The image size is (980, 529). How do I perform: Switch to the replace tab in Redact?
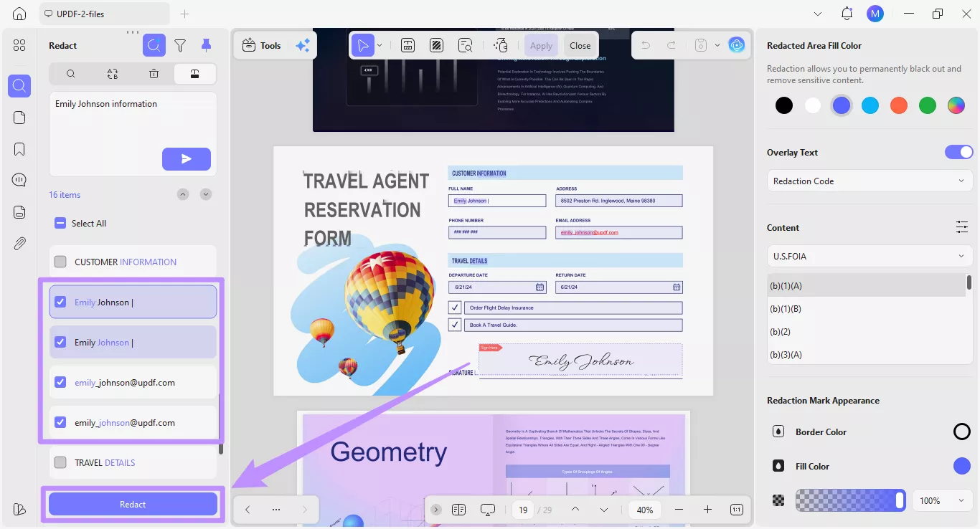112,73
